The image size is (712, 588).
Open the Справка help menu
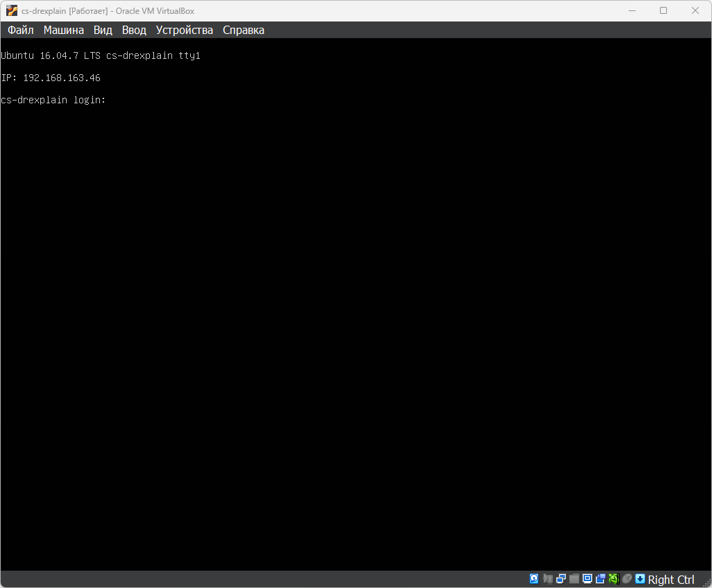(x=244, y=30)
